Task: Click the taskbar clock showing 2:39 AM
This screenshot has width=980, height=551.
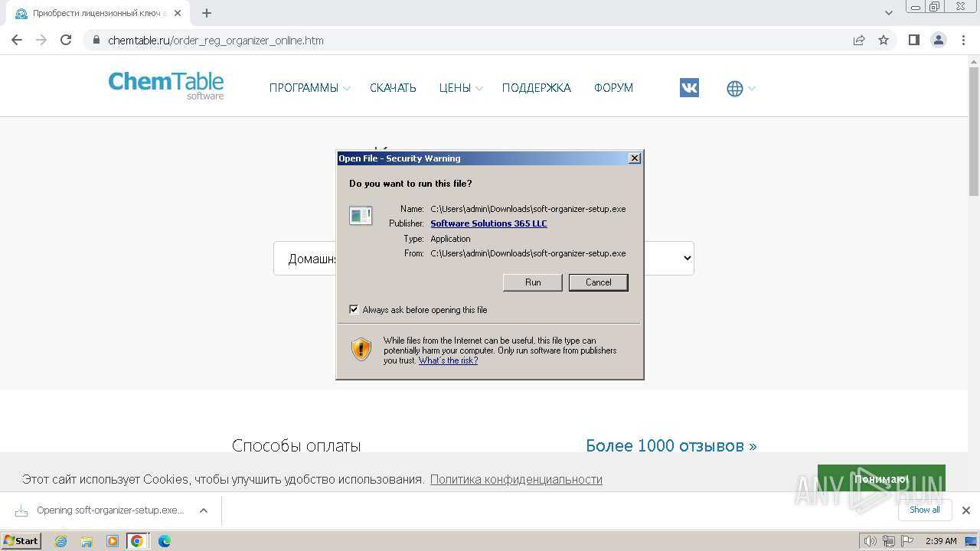Action: click(x=941, y=541)
